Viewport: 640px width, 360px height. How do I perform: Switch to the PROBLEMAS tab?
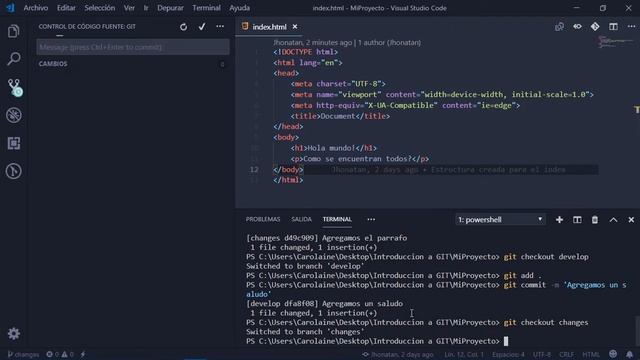pos(263,220)
